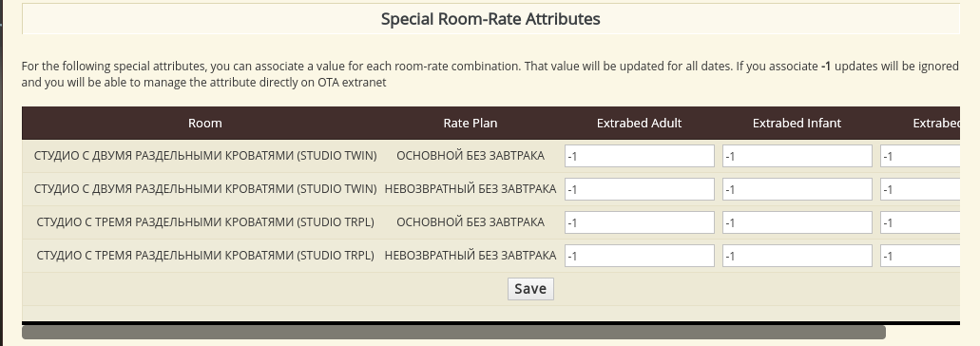Focus cut-off third Extrabed field, STUDIO TWIN ОСНОВНОЙ row
Image resolution: width=980 pixels, height=346 pixels.
point(920,156)
